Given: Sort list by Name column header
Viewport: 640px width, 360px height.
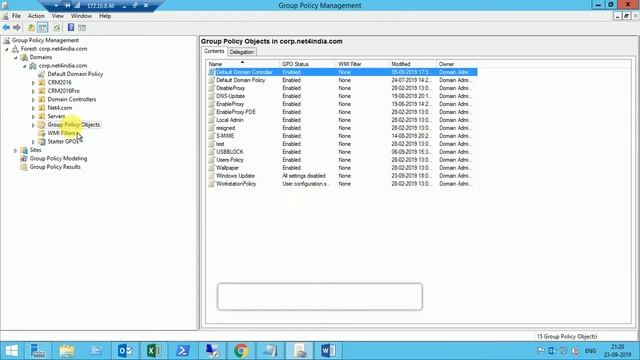Looking at the screenshot, I should click(243, 64).
